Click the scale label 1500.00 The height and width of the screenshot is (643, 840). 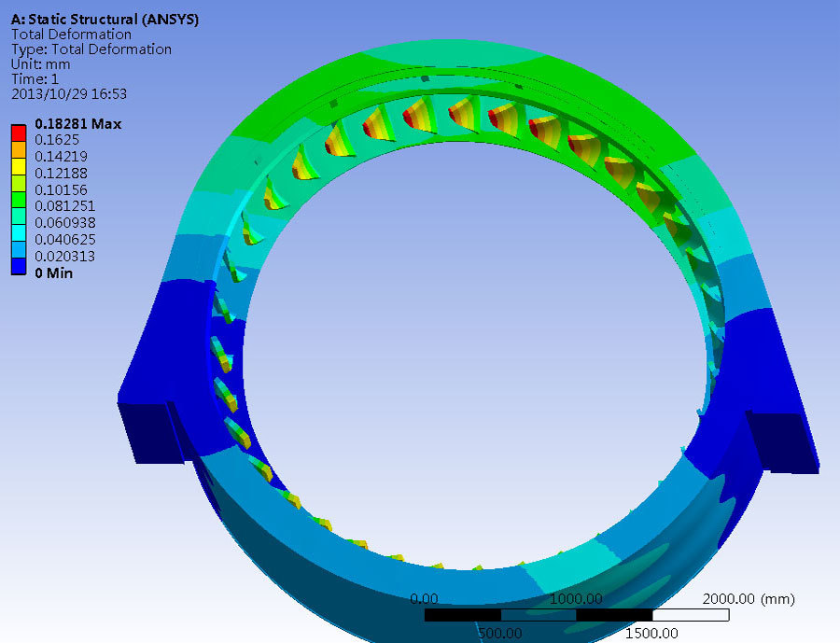(x=652, y=634)
